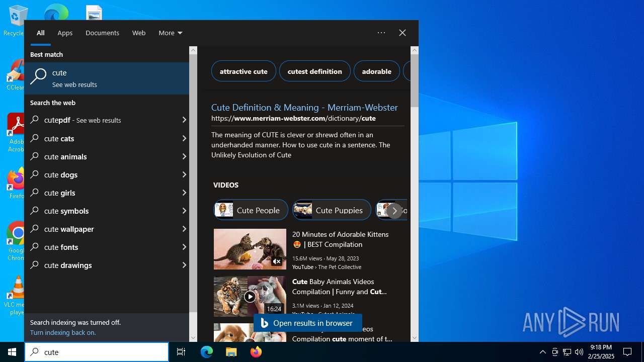Expand the arrow next to cutepdf

pos(184,120)
